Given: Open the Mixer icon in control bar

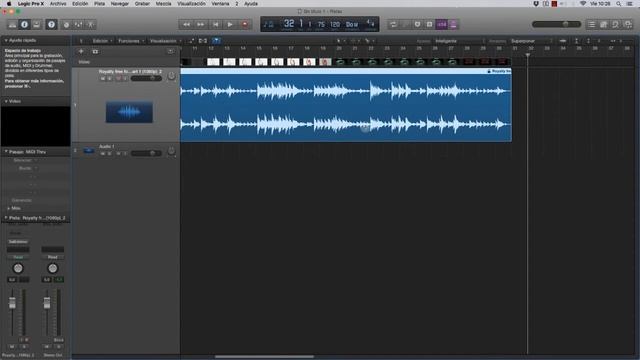Looking at the screenshot, I should (78, 24).
